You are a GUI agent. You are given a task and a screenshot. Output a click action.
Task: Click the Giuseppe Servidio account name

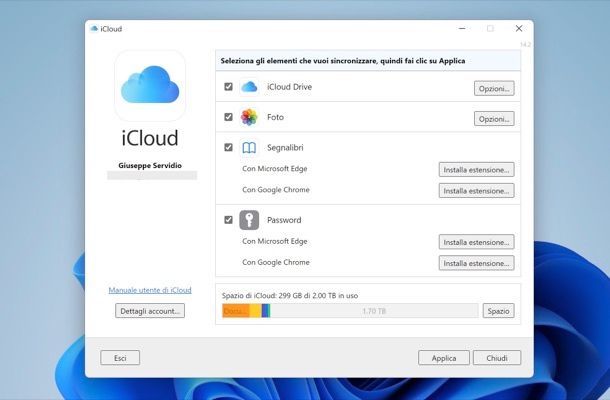[150, 165]
